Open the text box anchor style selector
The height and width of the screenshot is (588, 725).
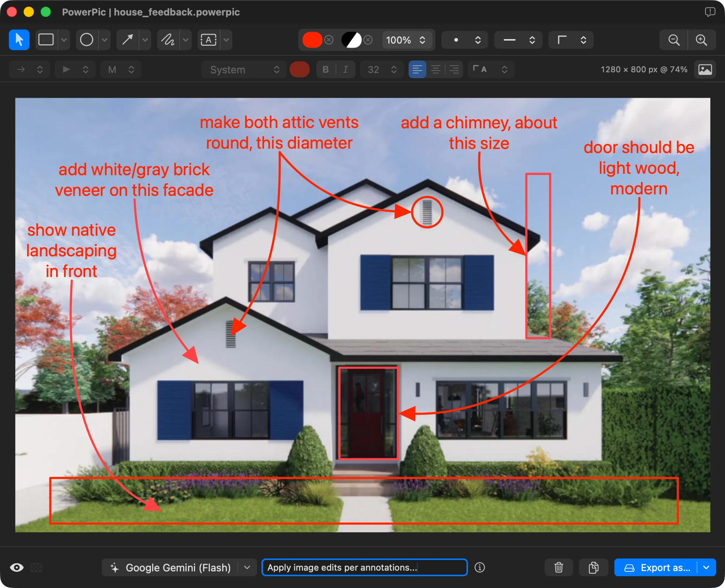491,69
